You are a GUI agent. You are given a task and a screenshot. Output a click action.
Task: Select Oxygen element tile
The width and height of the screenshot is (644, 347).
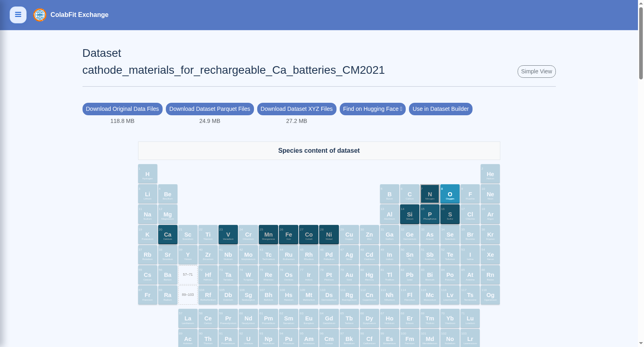tap(450, 194)
